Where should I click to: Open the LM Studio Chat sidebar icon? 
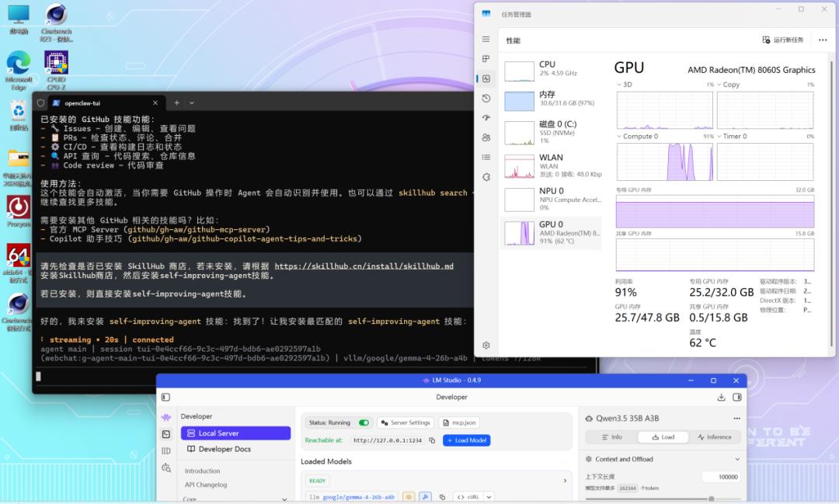point(166,417)
